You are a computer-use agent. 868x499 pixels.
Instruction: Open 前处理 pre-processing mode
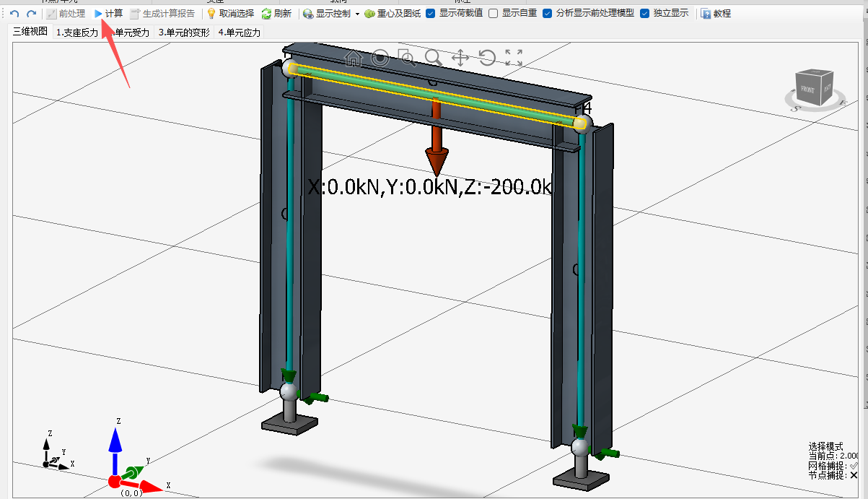(66, 14)
